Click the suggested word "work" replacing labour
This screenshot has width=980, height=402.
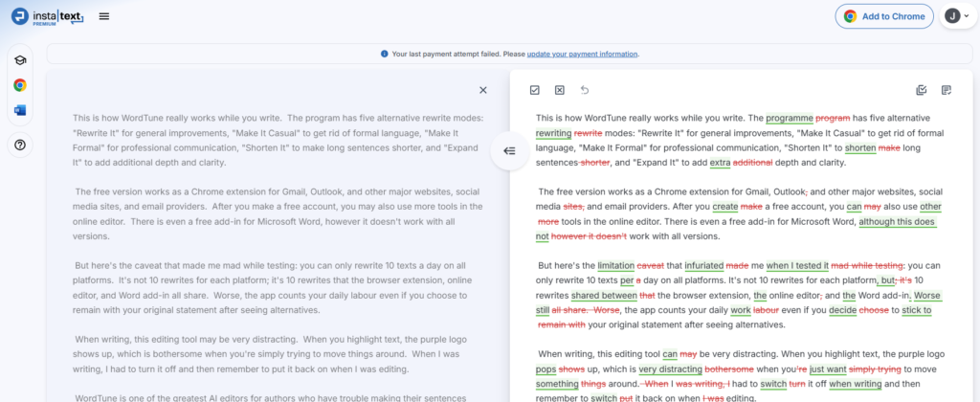[x=741, y=310]
